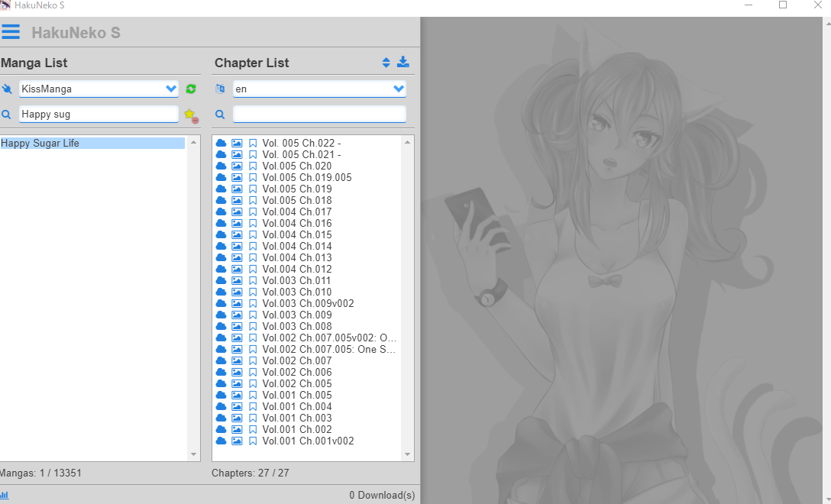This screenshot has width=831, height=504.
Task: Toggle bookmark flag for Vol. 005 Ch.022
Action: point(253,143)
